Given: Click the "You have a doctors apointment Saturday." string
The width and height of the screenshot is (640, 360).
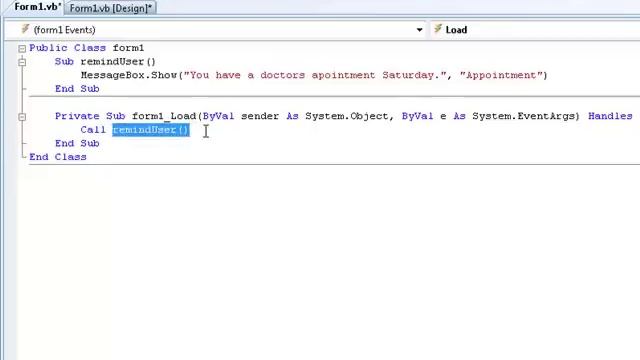Looking at the screenshot, I should (315, 75).
